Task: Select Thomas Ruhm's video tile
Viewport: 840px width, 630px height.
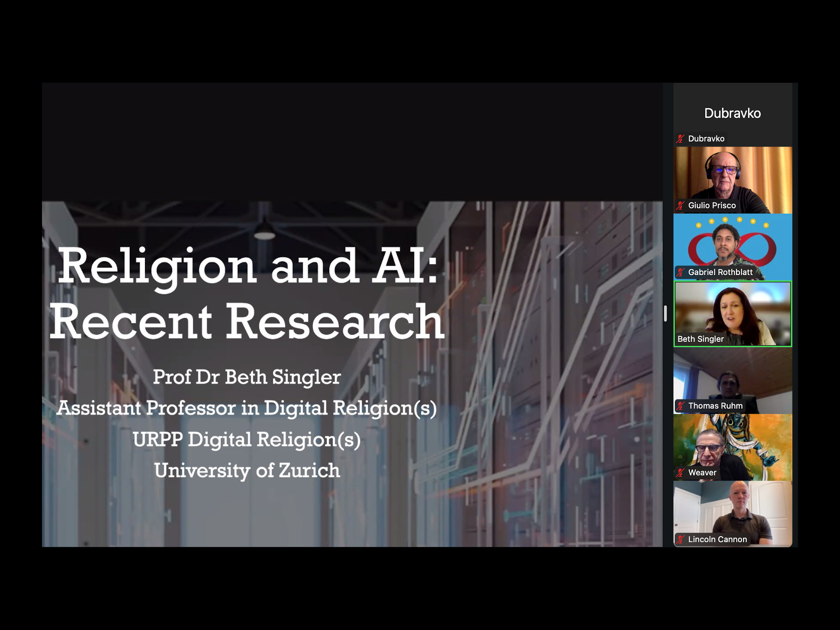Action: pyautogui.click(x=732, y=378)
